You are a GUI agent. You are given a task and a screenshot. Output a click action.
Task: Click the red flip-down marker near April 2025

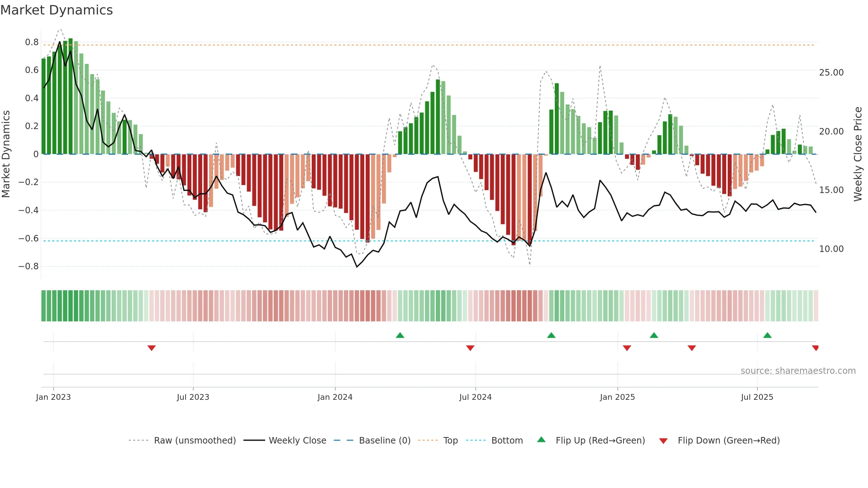[x=692, y=348]
